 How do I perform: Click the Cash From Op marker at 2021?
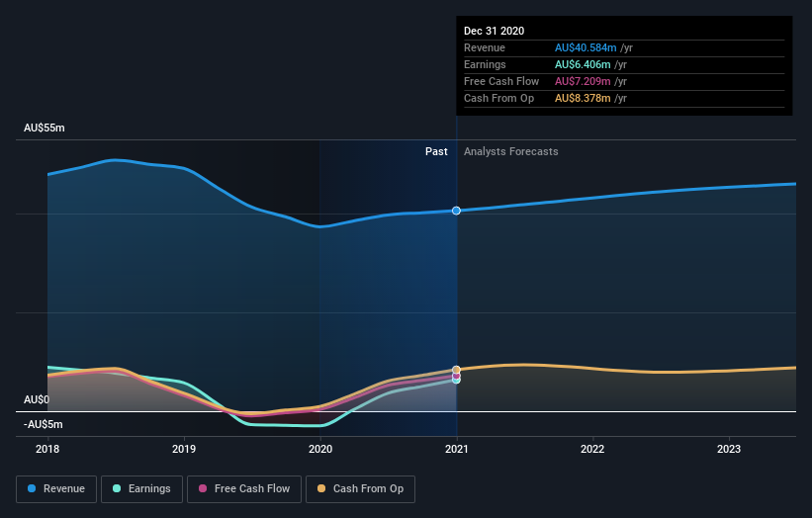click(x=456, y=370)
